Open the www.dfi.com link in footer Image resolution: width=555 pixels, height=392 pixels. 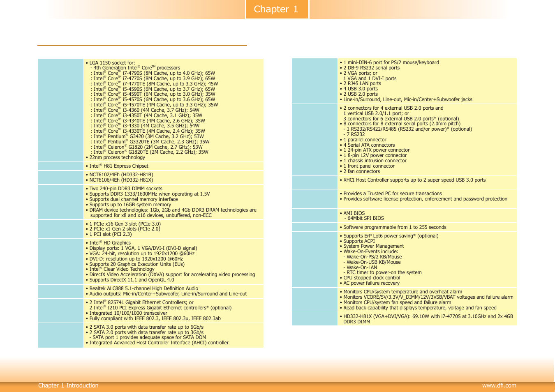point(499,385)
